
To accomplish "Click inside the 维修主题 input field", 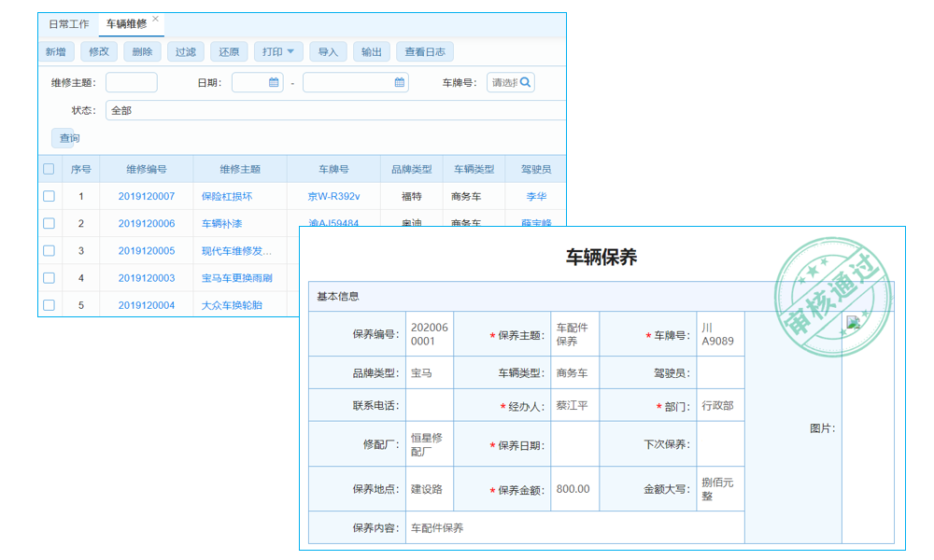I will tap(131, 82).
